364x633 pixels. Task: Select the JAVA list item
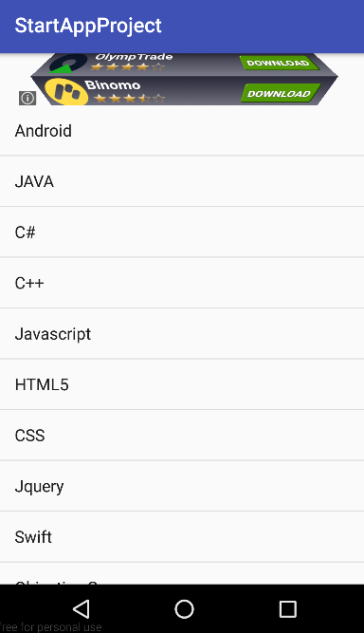click(x=182, y=181)
